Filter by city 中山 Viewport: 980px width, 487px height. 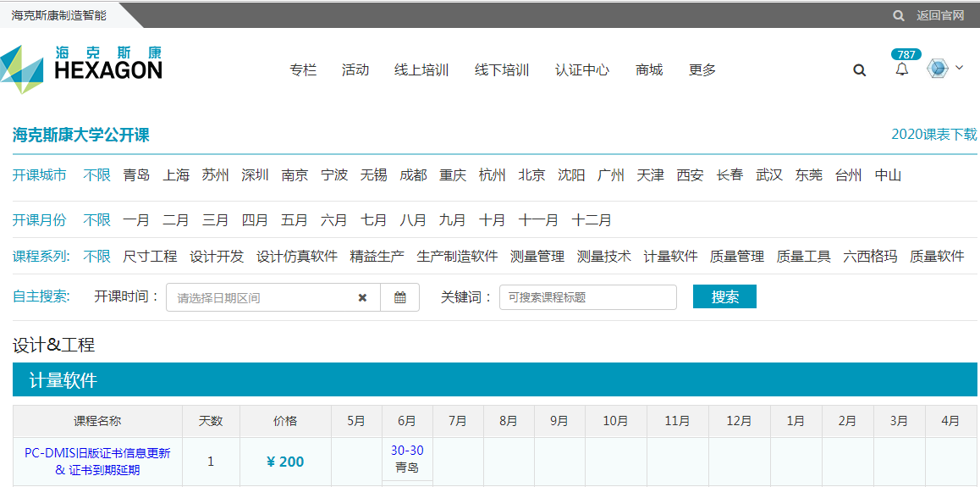tap(888, 175)
